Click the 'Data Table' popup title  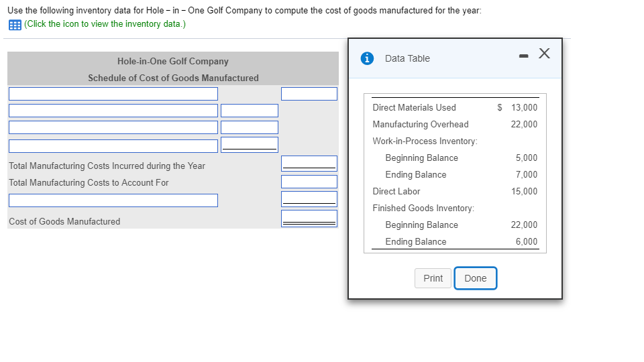click(x=407, y=59)
